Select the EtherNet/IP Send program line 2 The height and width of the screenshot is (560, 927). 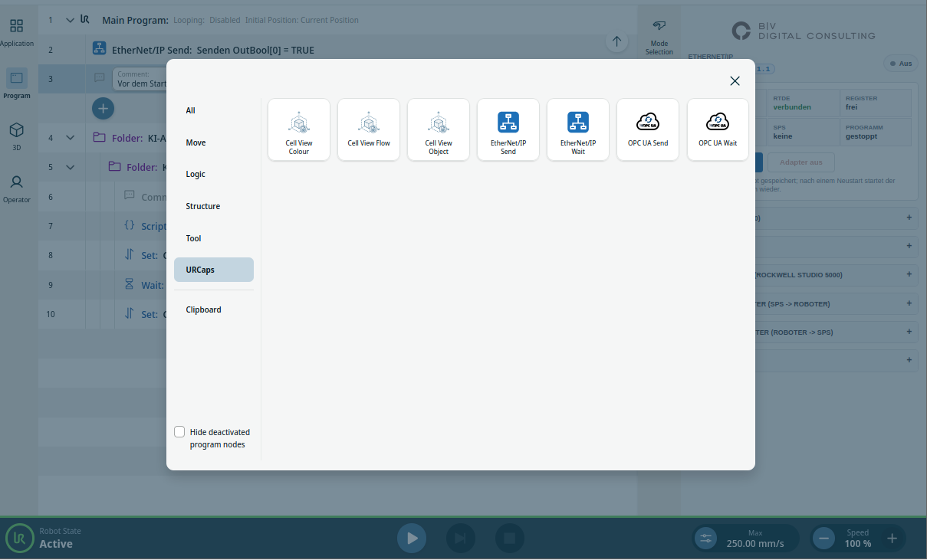click(x=337, y=50)
